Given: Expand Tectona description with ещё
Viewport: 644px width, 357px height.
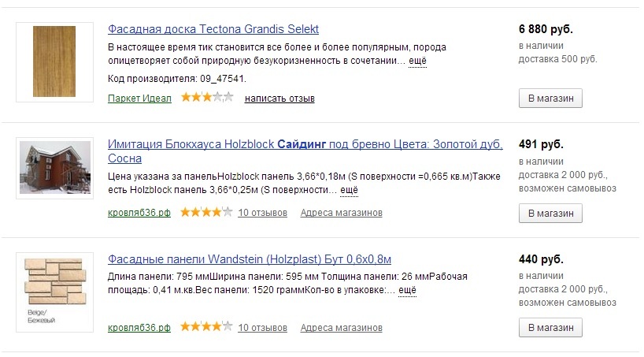Looking at the screenshot, I should [417, 61].
